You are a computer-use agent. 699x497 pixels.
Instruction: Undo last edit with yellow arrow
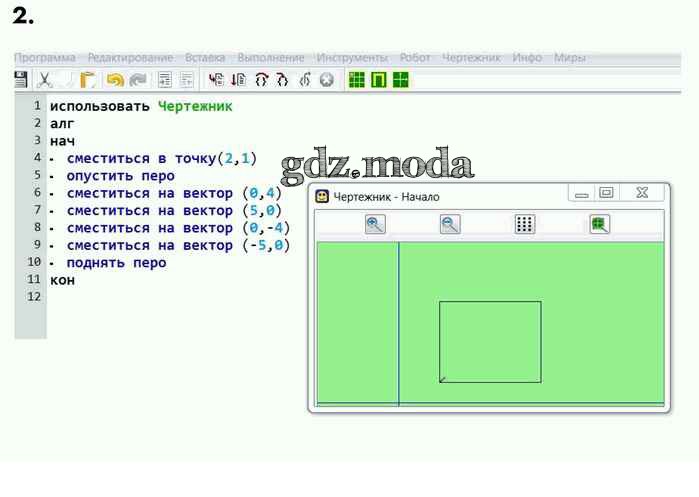[x=114, y=80]
